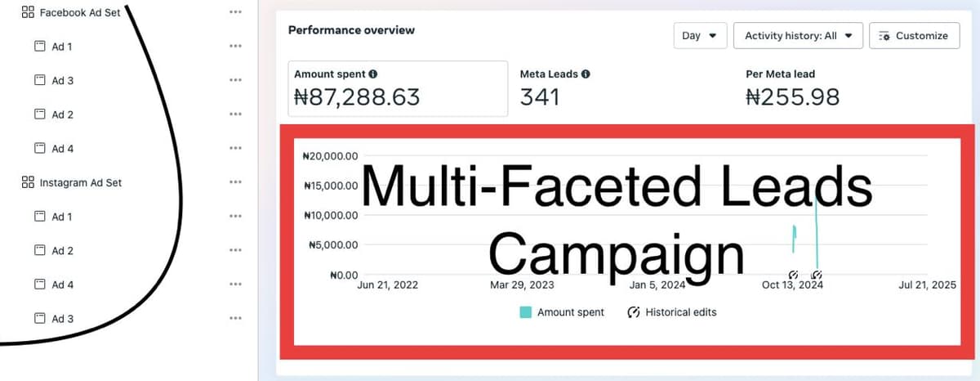Click the Instagram Ad Set grid icon

coord(28,182)
